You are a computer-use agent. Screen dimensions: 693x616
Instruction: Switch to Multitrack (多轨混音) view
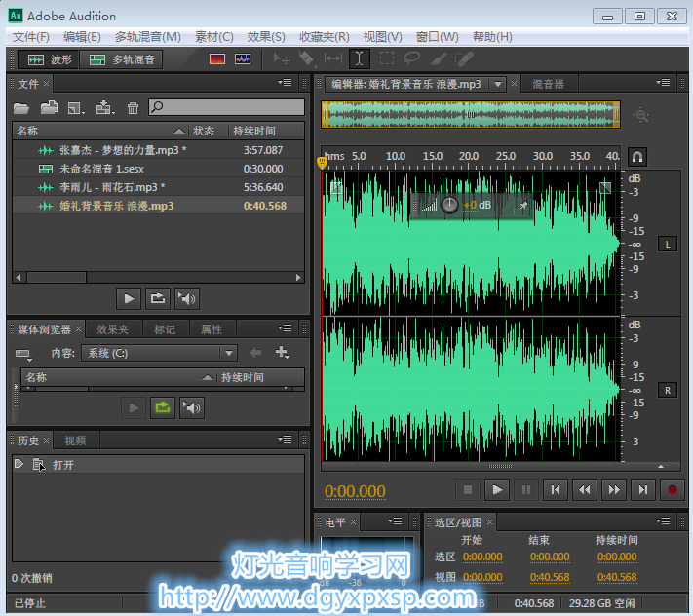pyautogui.click(x=121, y=59)
